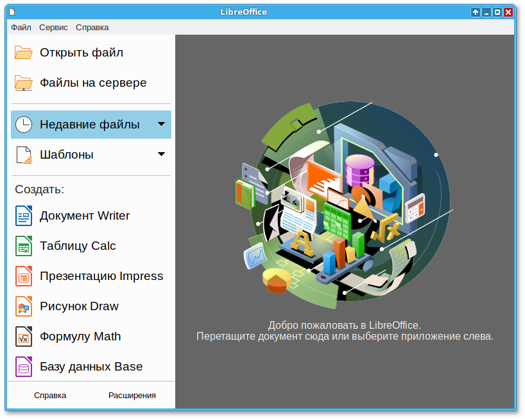Click the blue Writer document icon
This screenshot has height=420, width=525.
(x=24, y=216)
